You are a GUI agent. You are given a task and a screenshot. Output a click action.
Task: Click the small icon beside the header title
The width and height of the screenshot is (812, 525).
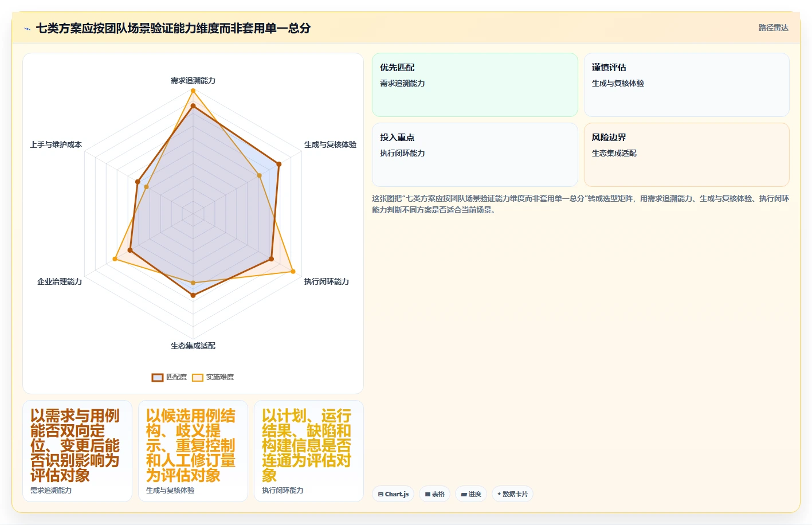[x=27, y=29]
